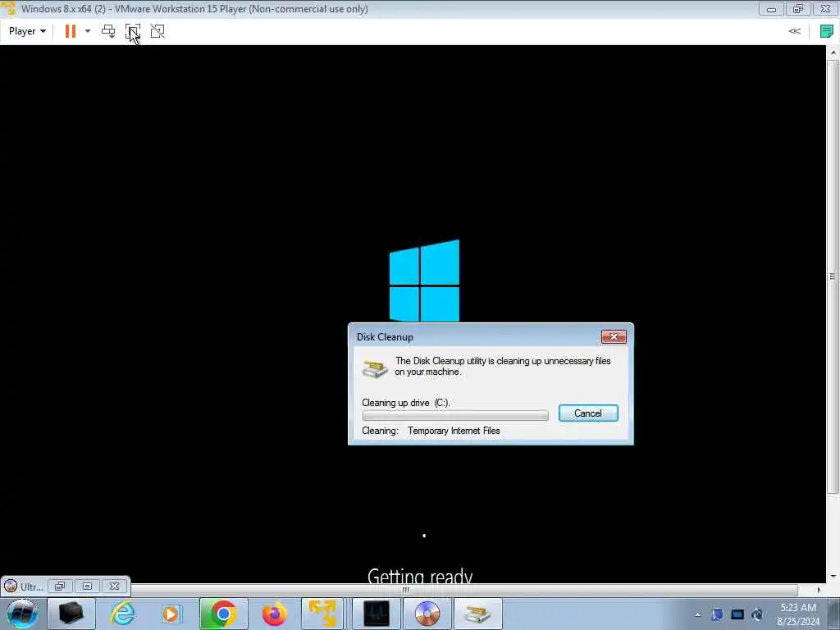Close the minimized Ultr... window
Image resolution: width=840 pixels, height=630 pixels.
[x=114, y=586]
